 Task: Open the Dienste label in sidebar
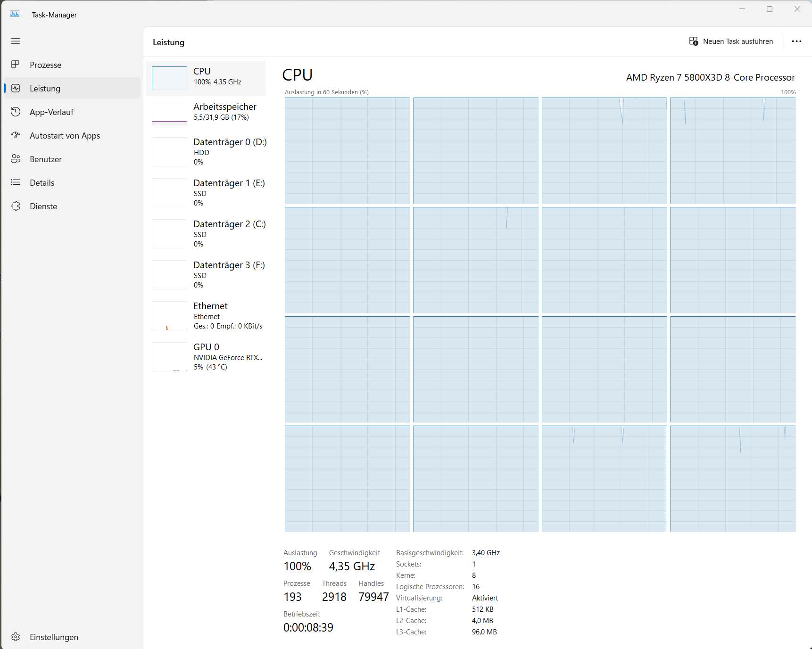pyautogui.click(x=43, y=206)
